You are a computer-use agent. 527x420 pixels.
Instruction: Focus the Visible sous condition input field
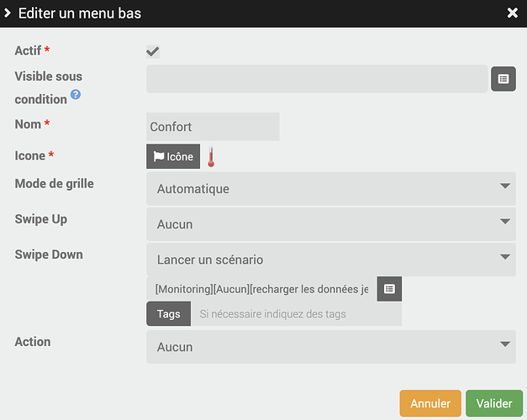click(x=317, y=79)
